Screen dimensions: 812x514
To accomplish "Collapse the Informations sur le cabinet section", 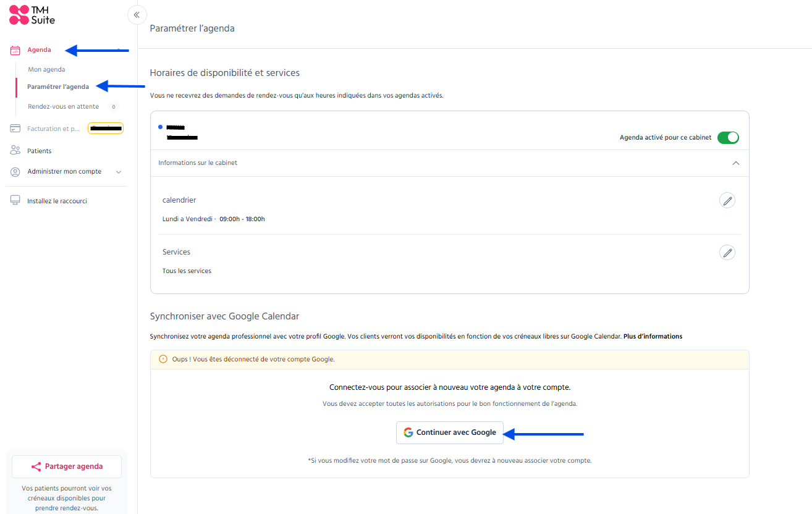I will (x=735, y=163).
